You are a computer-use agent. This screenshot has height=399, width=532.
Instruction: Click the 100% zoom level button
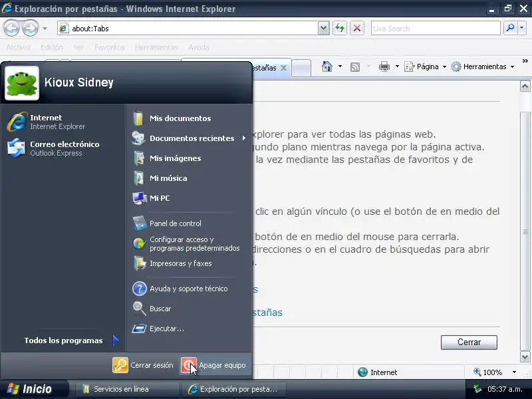point(488,372)
